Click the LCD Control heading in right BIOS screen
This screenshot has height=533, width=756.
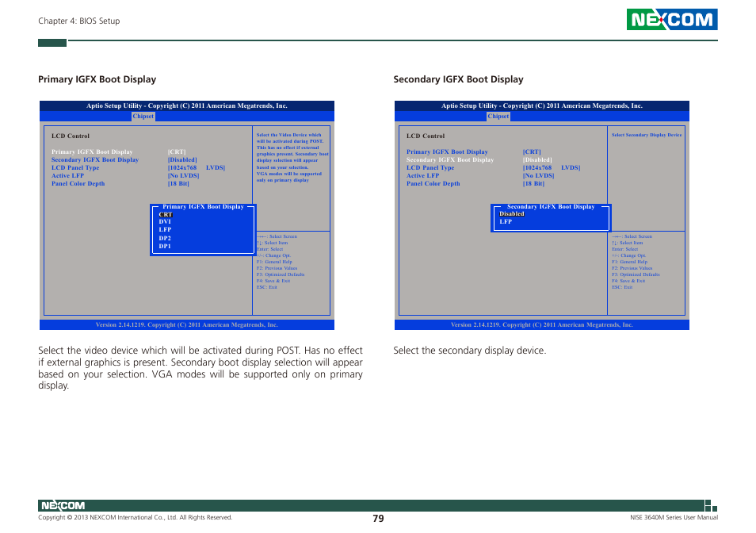[426, 136]
